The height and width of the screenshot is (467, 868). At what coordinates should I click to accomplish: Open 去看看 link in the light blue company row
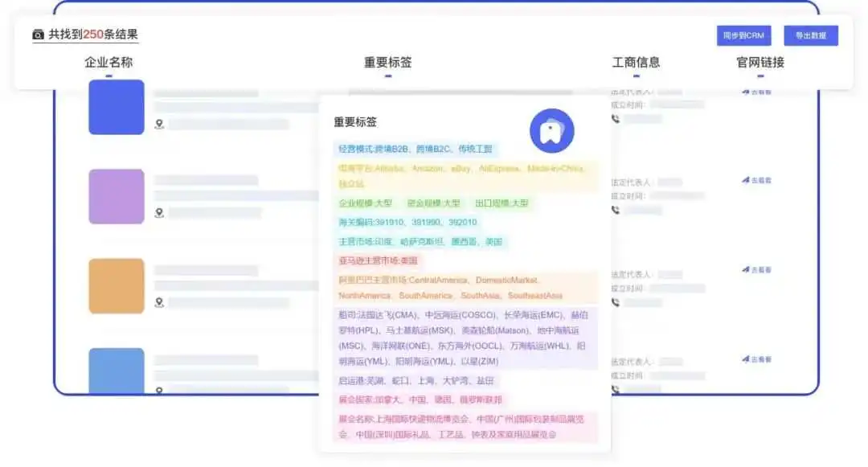[757, 359]
